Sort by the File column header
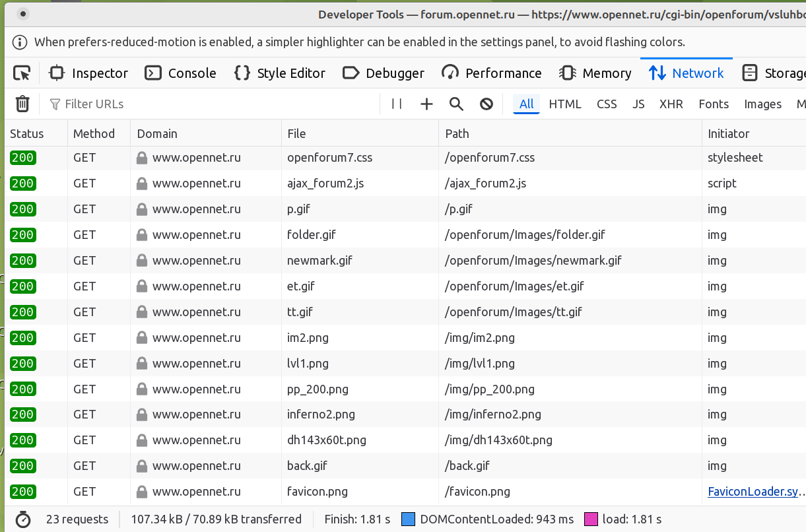The image size is (806, 532). coord(360,133)
